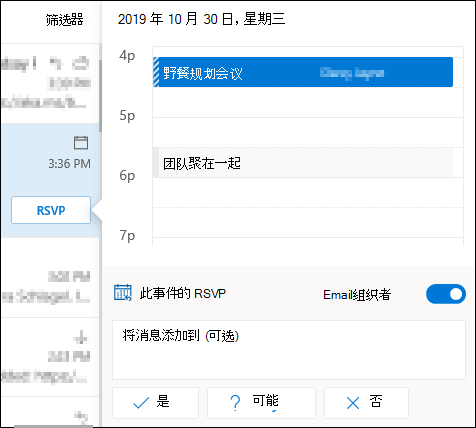Click the 此事件的 RSVP heading text
Image resolution: width=476 pixels, height=428 pixels.
183,293
